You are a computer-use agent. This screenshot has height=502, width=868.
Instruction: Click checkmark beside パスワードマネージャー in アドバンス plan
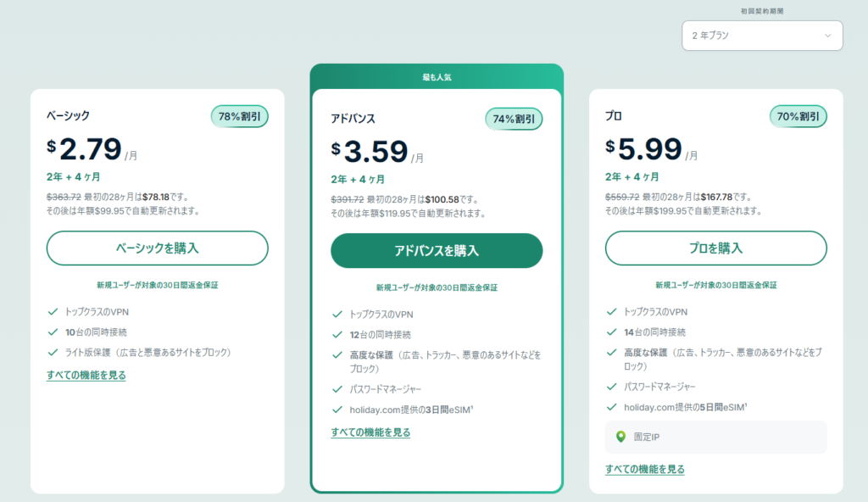pyautogui.click(x=337, y=390)
